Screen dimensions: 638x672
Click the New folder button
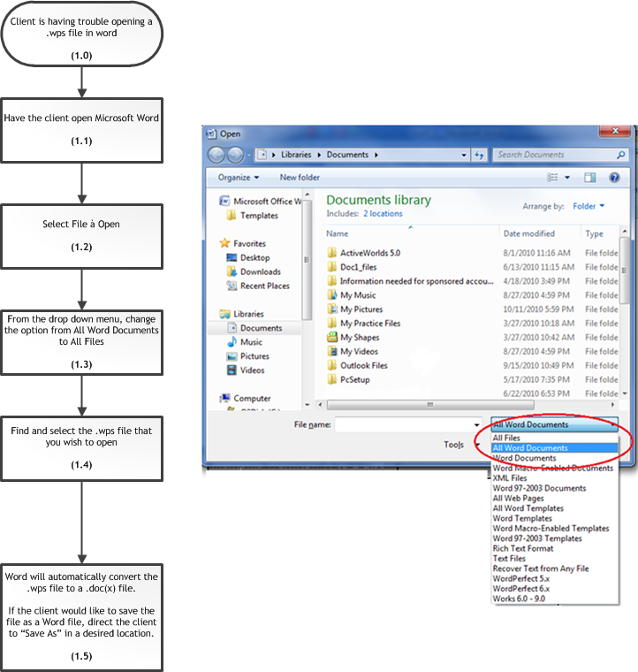pyautogui.click(x=300, y=178)
